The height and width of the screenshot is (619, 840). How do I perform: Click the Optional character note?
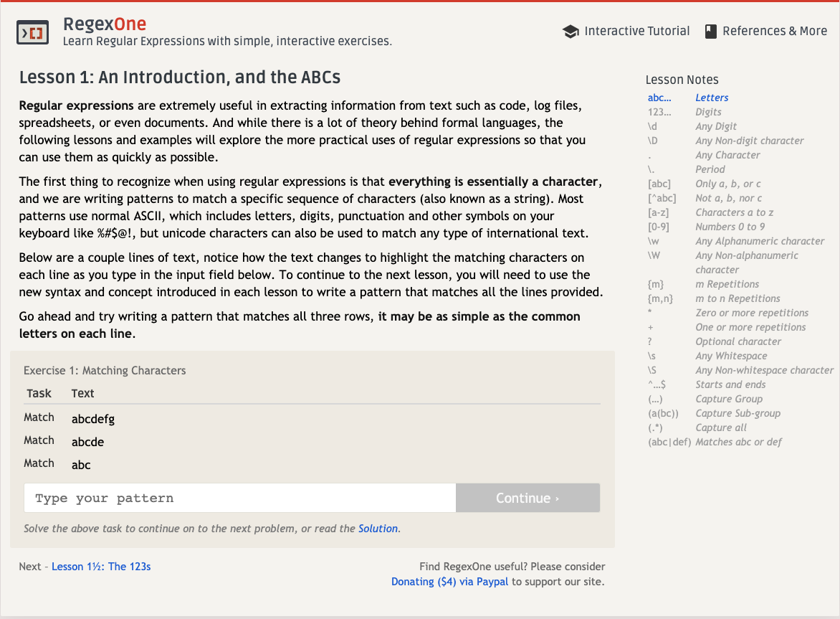[x=738, y=341]
